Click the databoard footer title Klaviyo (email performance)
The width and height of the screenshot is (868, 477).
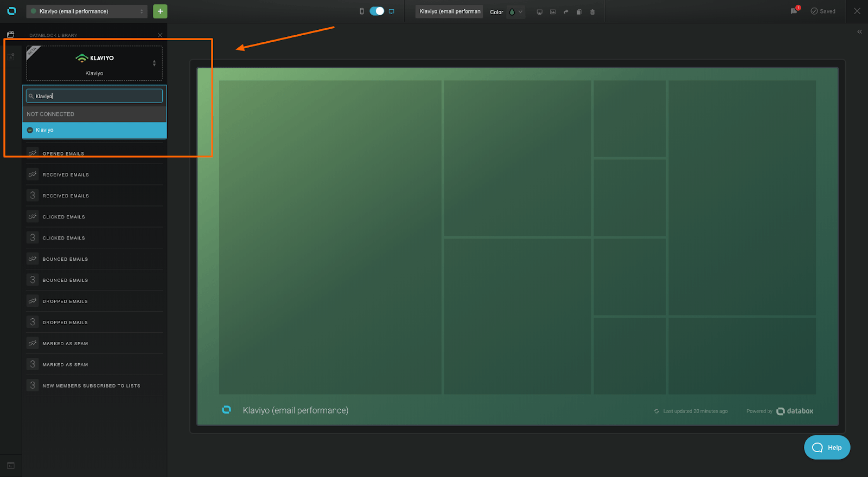296,410
